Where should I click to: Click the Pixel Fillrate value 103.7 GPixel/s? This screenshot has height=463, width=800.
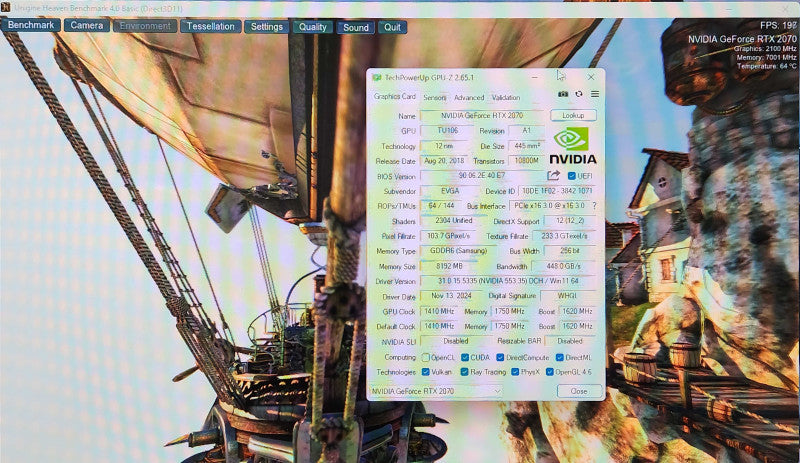click(448, 236)
